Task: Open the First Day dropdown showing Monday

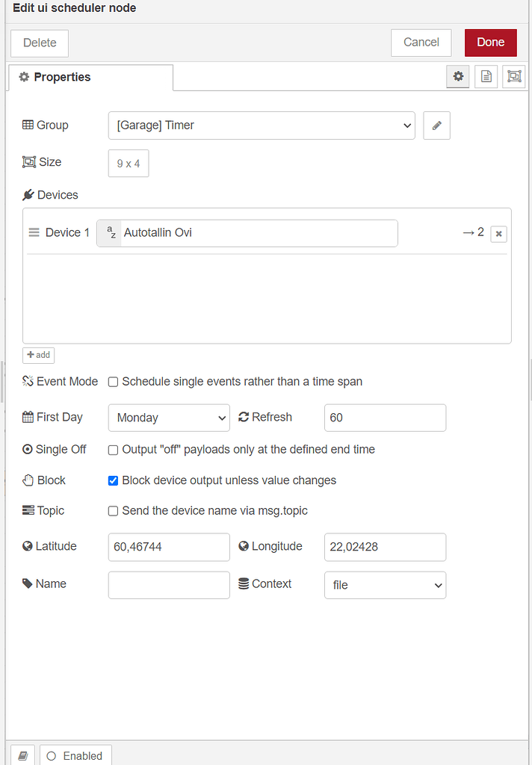Action: pyautogui.click(x=168, y=418)
